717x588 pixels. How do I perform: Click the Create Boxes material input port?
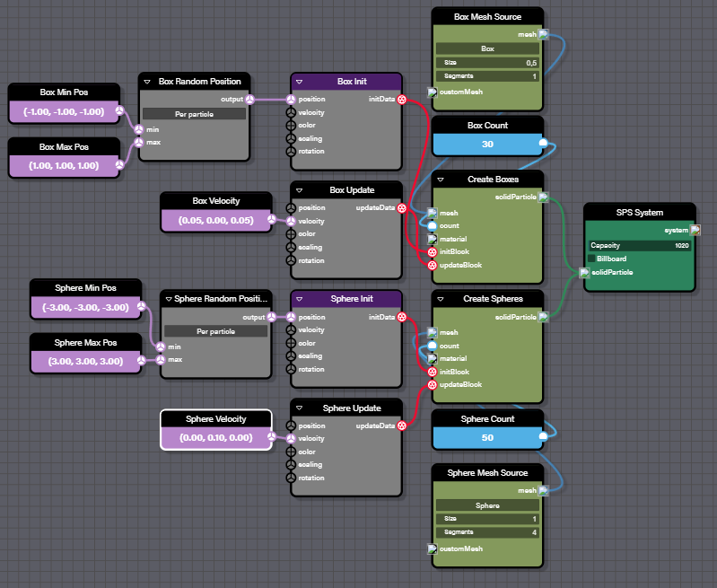433,239
